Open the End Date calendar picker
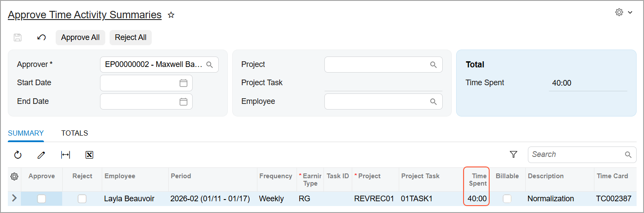This screenshot has height=213, width=644. click(184, 102)
